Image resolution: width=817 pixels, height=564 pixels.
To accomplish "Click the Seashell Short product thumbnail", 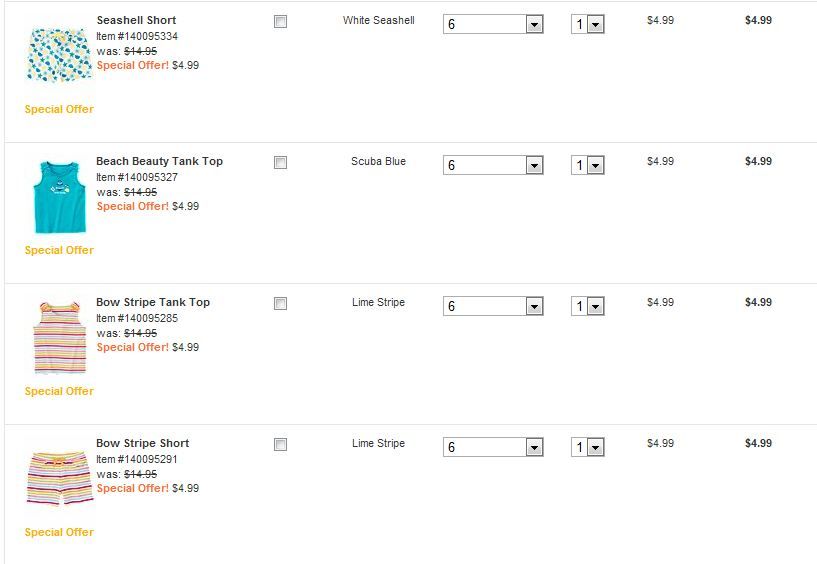I will [59, 53].
